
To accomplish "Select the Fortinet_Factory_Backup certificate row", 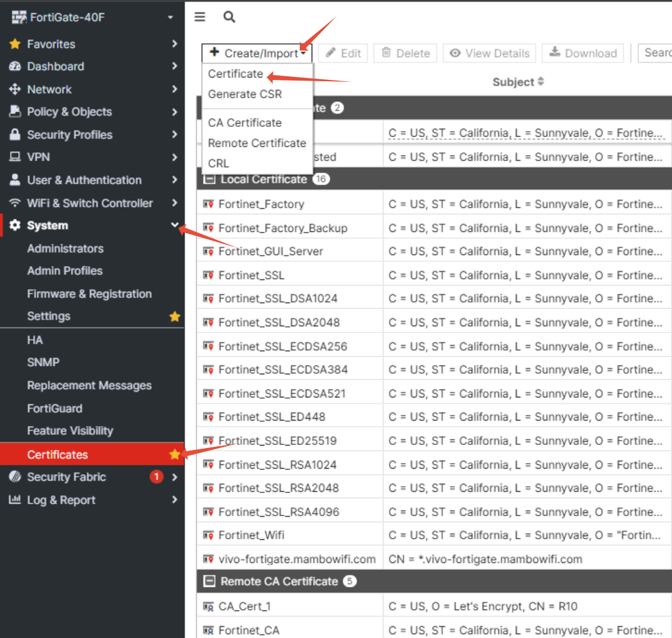I will tap(434, 227).
